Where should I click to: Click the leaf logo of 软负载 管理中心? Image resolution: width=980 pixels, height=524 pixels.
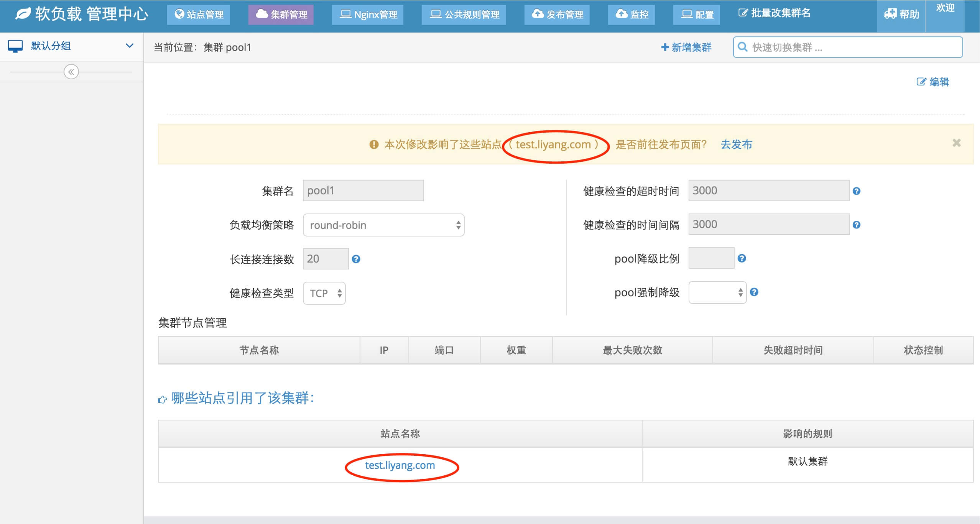pos(23,14)
